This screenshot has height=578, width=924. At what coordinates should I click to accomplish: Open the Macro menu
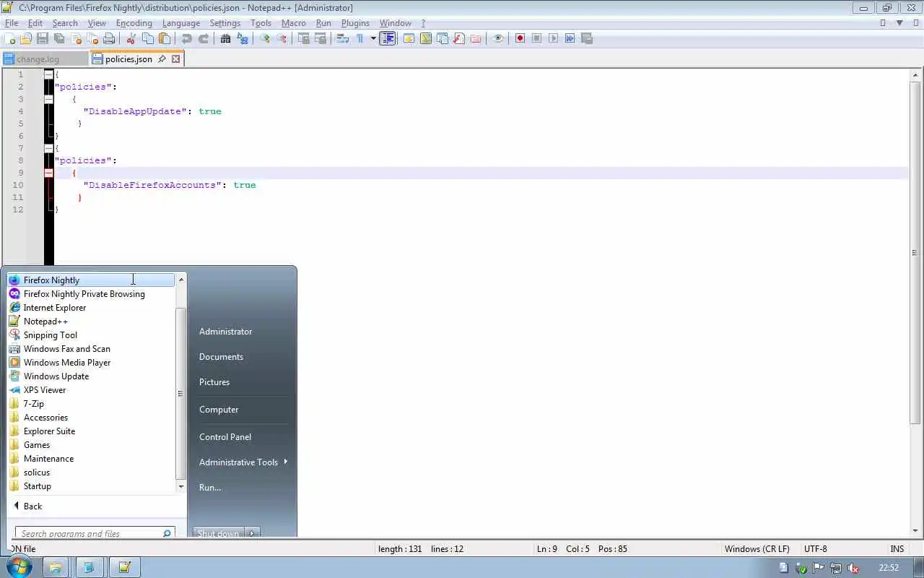(293, 23)
